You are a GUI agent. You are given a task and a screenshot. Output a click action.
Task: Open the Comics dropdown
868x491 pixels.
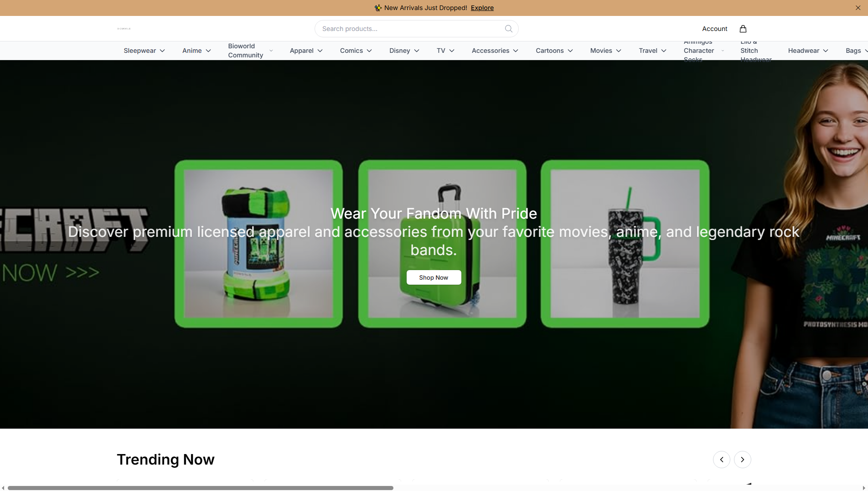point(356,51)
